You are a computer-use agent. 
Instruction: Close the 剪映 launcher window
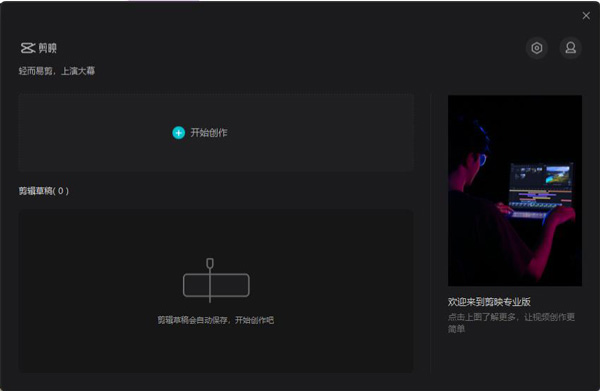586,15
